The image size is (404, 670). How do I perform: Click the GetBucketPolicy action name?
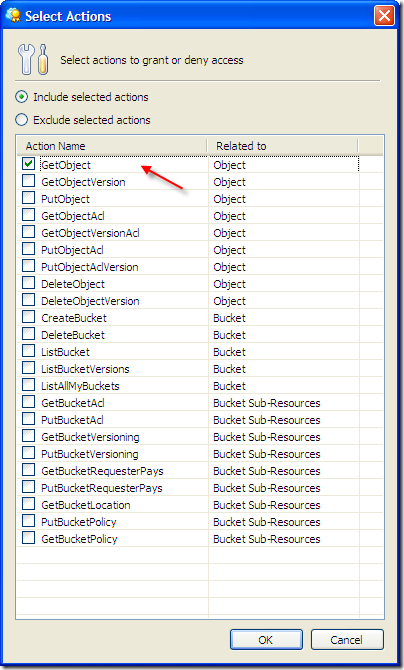[x=79, y=539]
